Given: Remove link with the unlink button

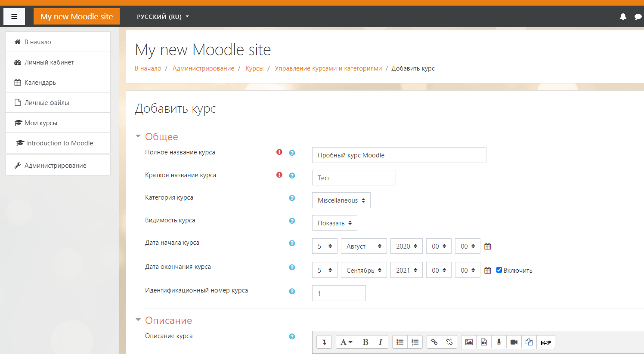Looking at the screenshot, I should (x=449, y=342).
